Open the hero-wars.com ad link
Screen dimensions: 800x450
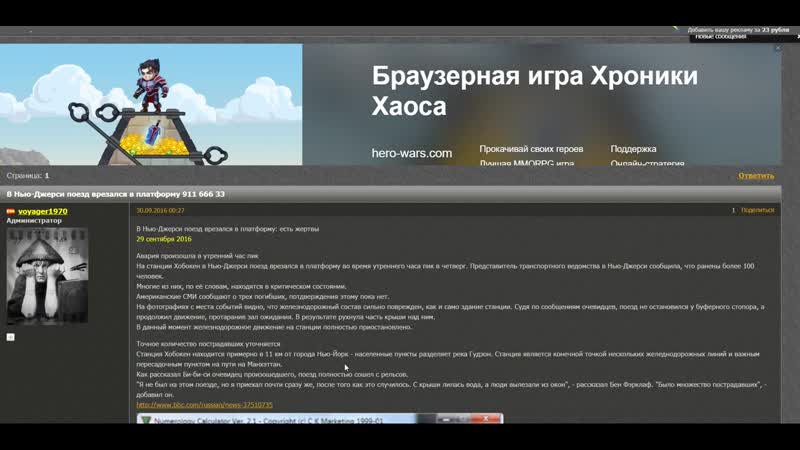pyautogui.click(x=412, y=153)
